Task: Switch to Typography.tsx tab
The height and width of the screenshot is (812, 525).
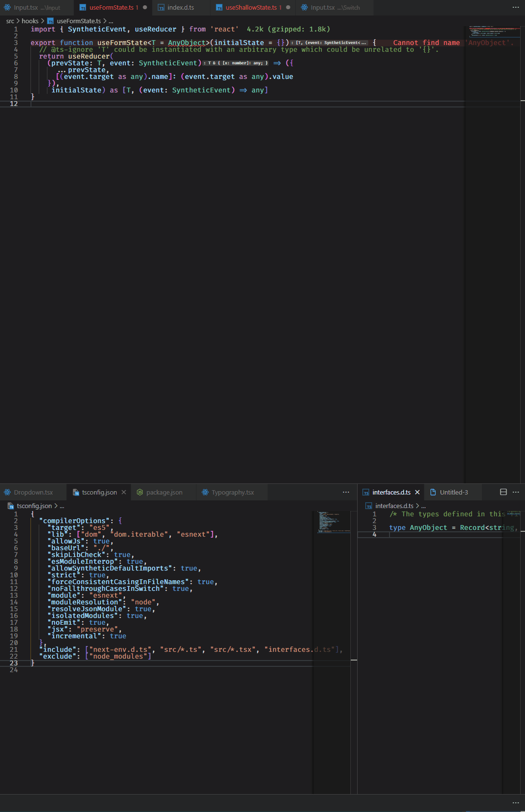Action: pyautogui.click(x=232, y=492)
